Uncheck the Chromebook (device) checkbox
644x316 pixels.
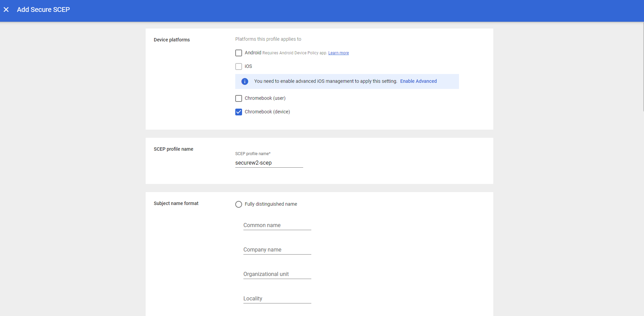pyautogui.click(x=239, y=112)
